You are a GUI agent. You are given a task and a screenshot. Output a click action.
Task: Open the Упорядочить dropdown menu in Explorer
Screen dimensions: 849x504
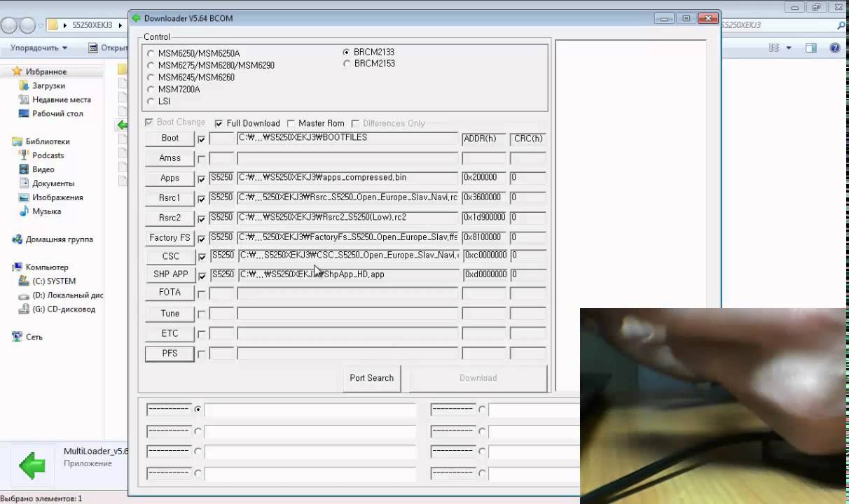(x=39, y=48)
